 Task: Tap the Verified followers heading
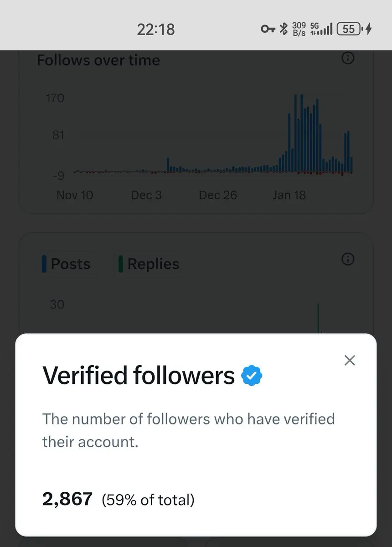click(x=139, y=376)
